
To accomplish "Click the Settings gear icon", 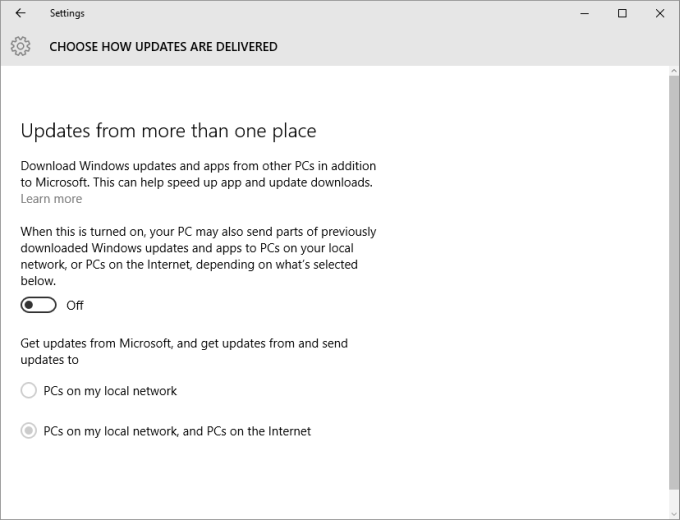I will (20, 46).
